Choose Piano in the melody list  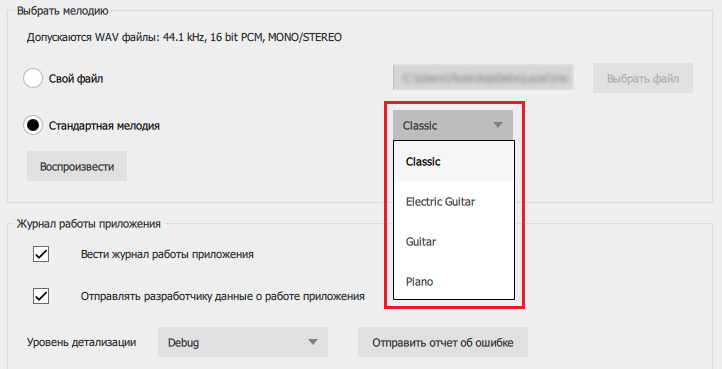(454, 281)
